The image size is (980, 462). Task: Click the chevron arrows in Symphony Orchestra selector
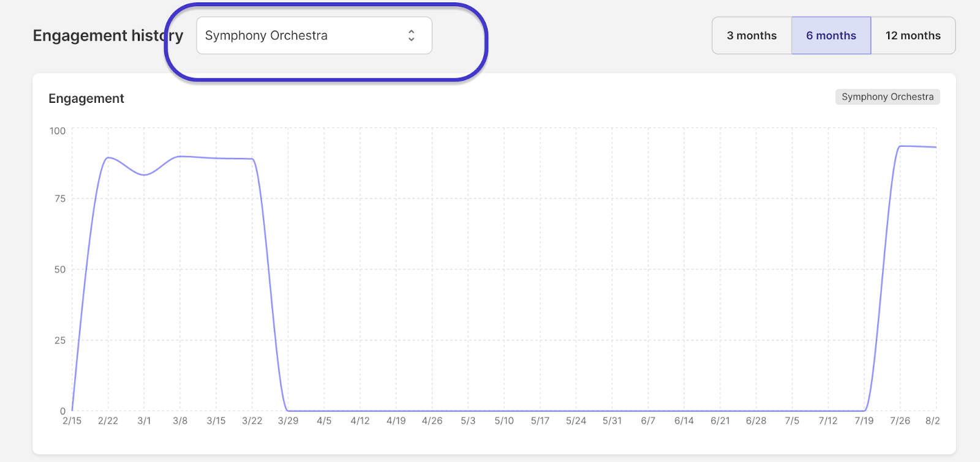411,35
